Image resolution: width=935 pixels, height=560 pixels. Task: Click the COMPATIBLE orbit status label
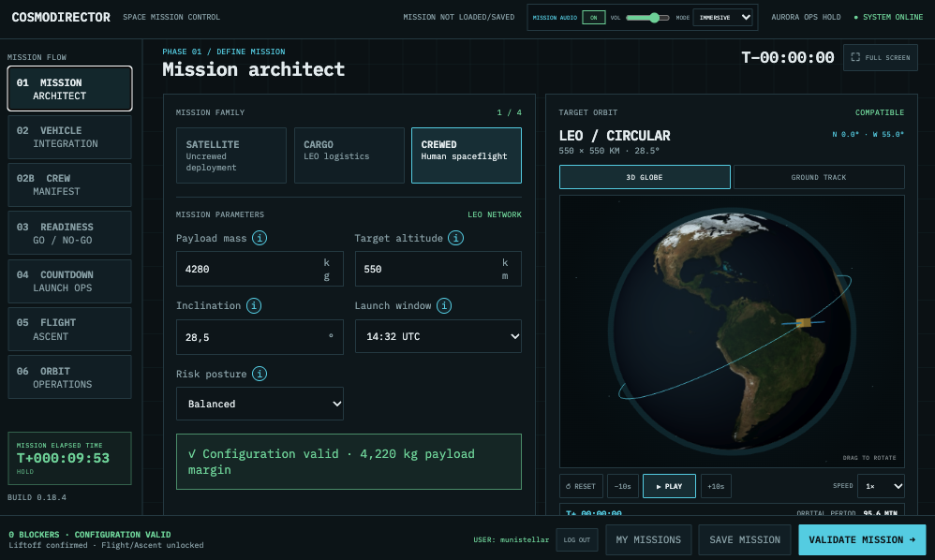[880, 112]
